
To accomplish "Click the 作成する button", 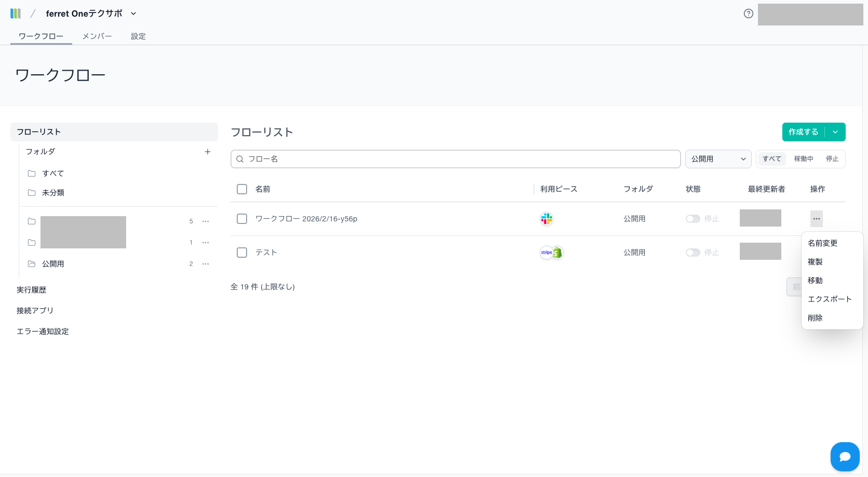I will coord(803,132).
